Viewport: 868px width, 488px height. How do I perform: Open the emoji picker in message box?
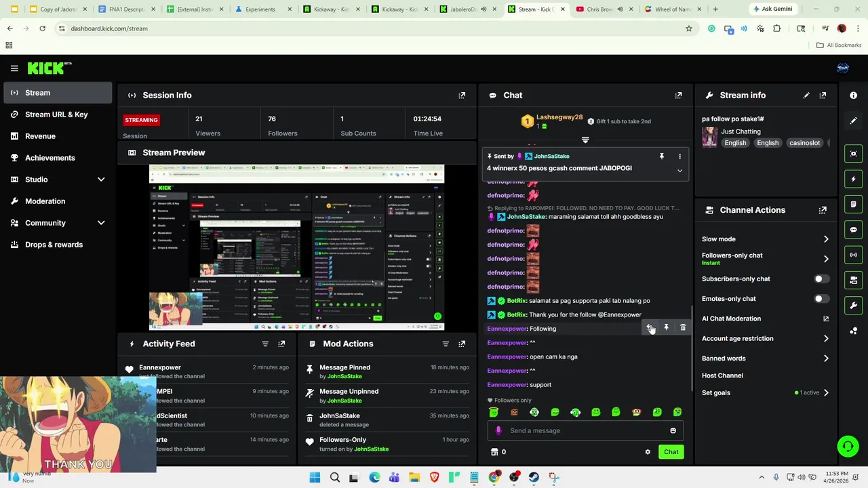(673, 430)
